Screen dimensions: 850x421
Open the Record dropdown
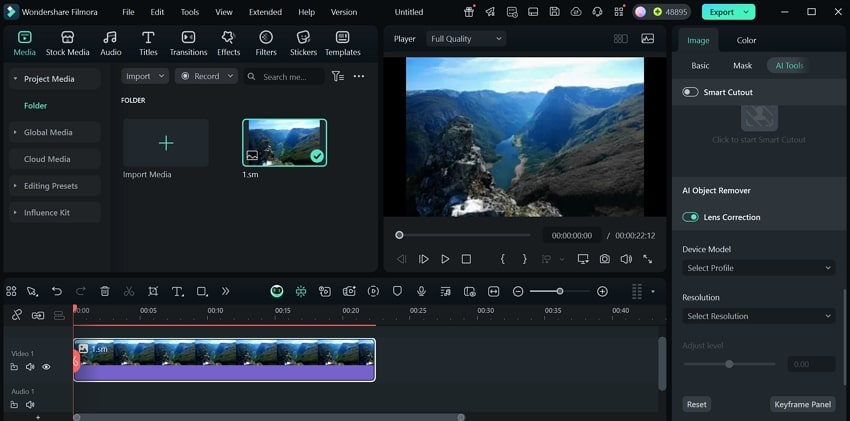207,76
